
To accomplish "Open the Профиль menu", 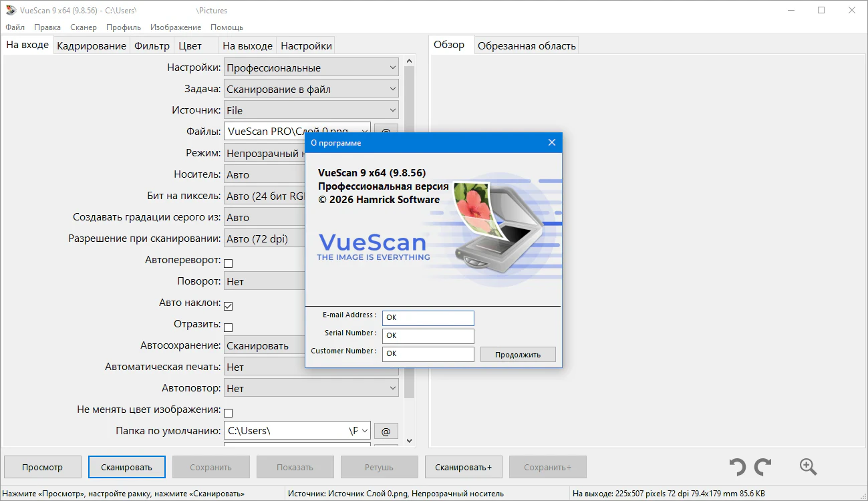I will click(x=124, y=27).
